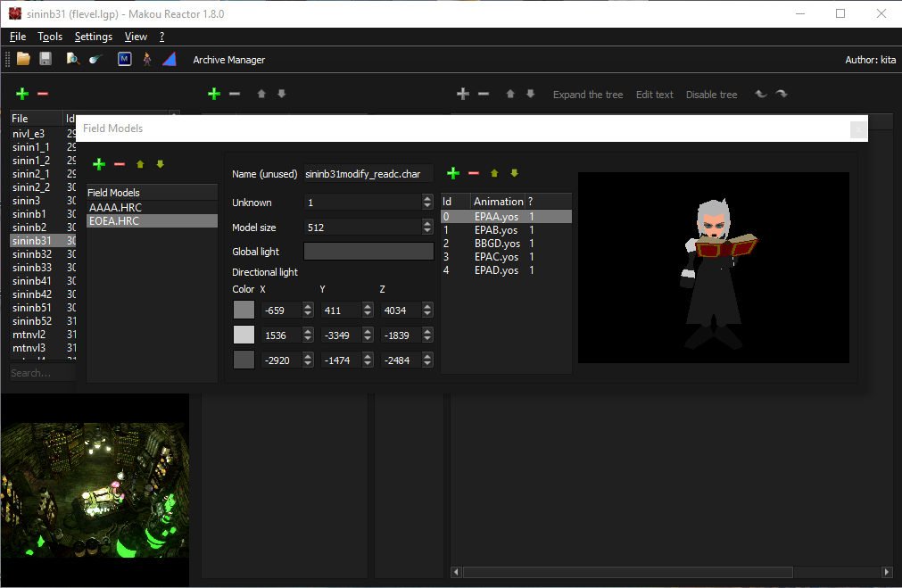Move group down with grey arrow in middle panel
The width and height of the screenshot is (902, 588).
click(x=281, y=93)
